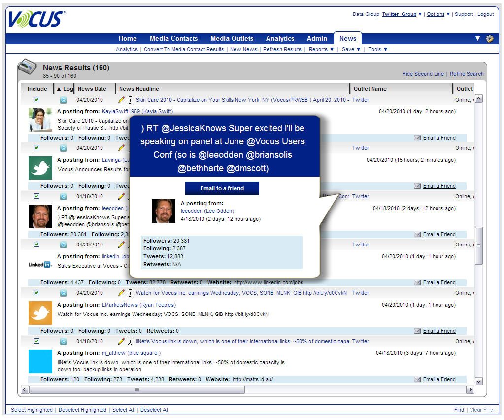
Task: Open the navigation bar down-arrow menu
Action: click(478, 38)
